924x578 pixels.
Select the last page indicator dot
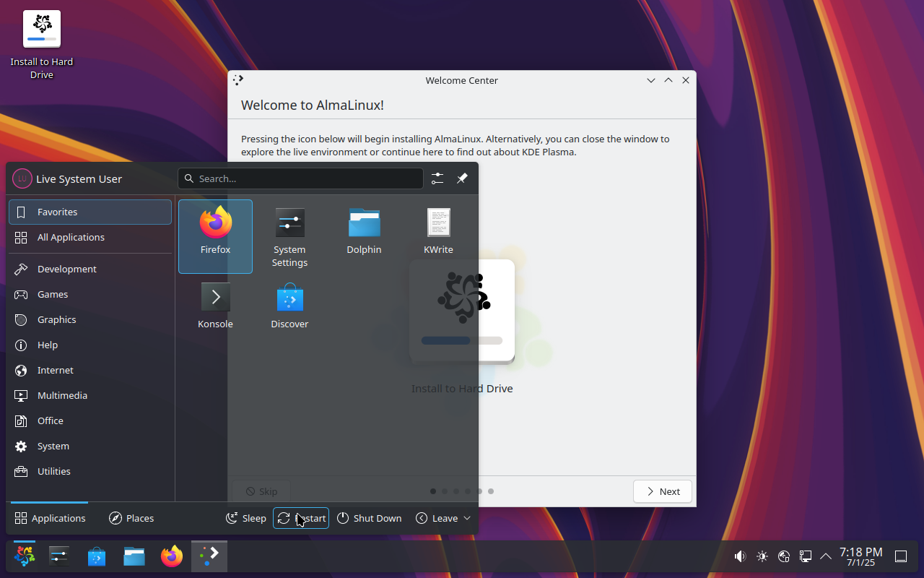pyautogui.click(x=491, y=491)
